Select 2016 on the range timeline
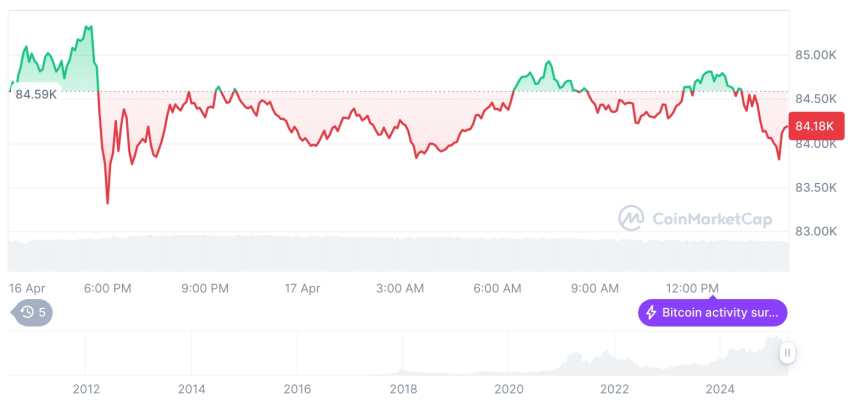 tap(297, 388)
